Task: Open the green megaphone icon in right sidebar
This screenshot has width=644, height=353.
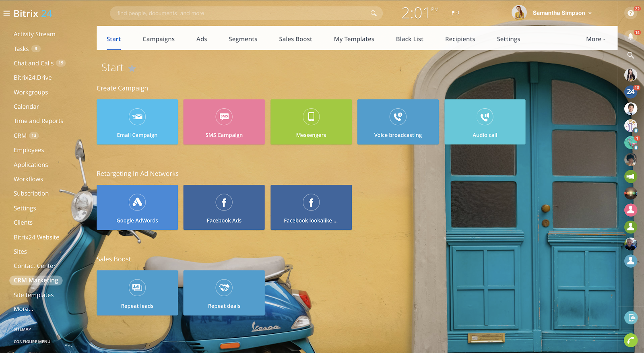Action: point(631,176)
